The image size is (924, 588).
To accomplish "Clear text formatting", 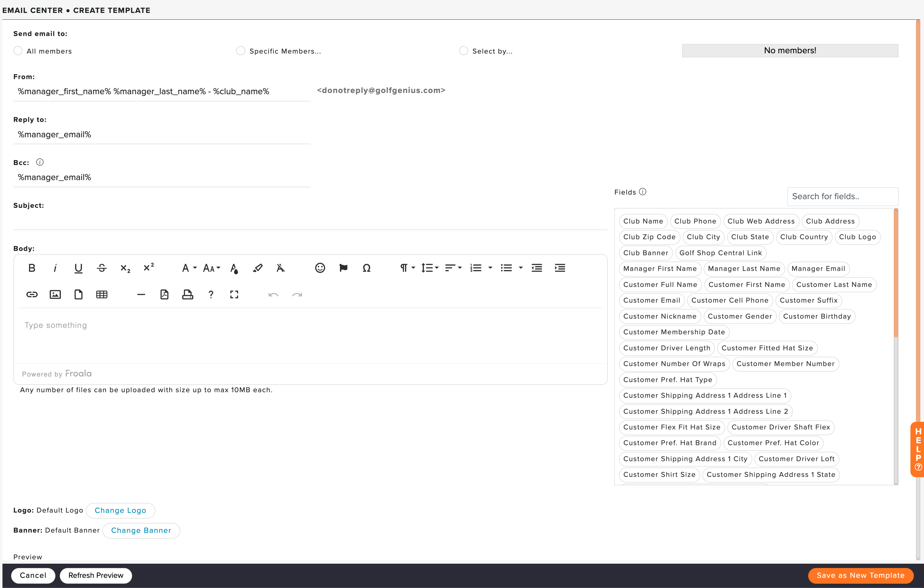I will tap(281, 268).
